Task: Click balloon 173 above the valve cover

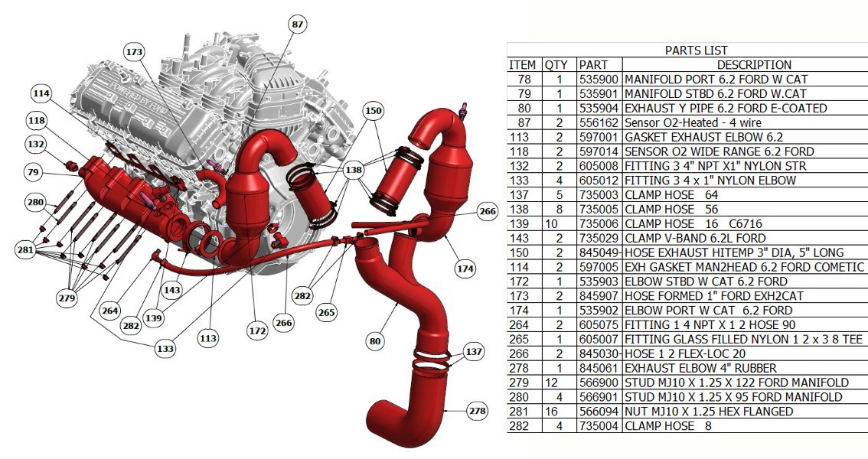Action: 135,52
